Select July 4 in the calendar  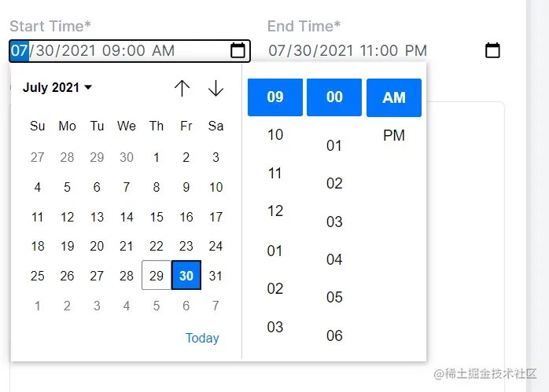tap(38, 187)
